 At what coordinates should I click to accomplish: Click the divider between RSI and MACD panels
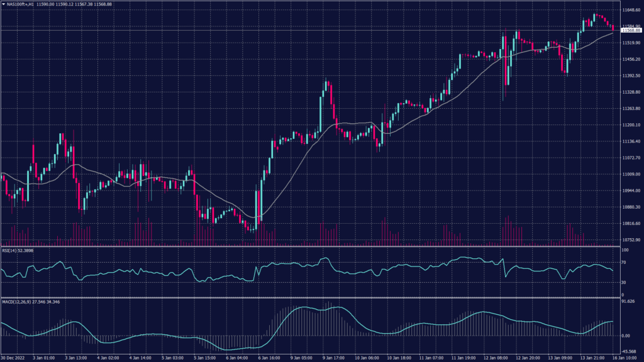308,298
